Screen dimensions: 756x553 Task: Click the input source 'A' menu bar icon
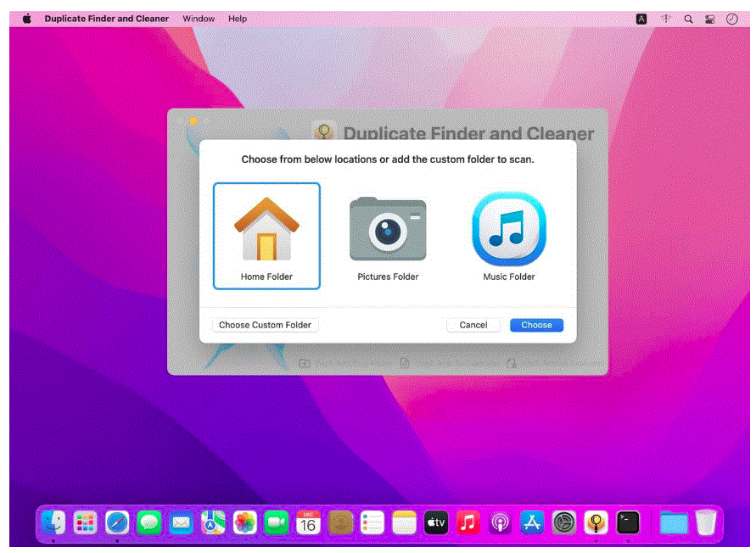pos(641,19)
